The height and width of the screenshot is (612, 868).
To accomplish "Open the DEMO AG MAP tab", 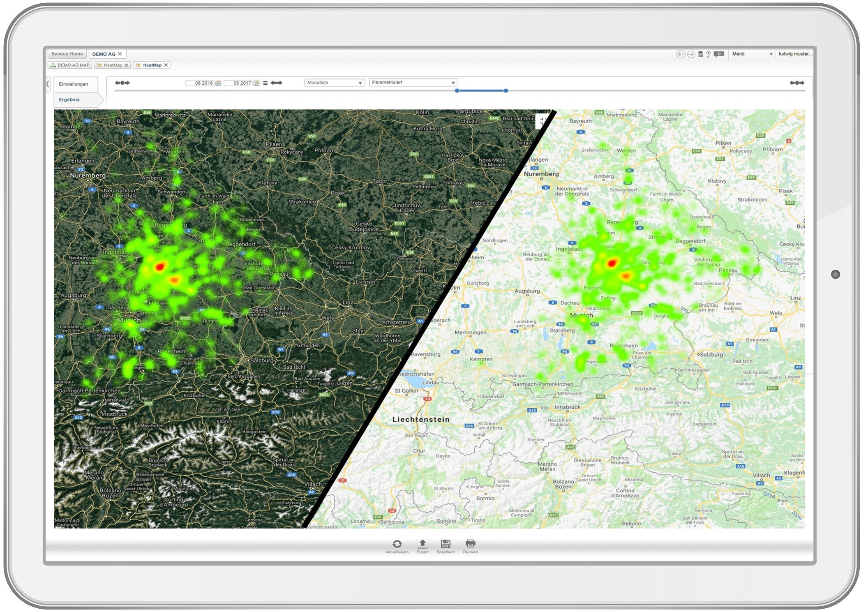I will coord(70,65).
